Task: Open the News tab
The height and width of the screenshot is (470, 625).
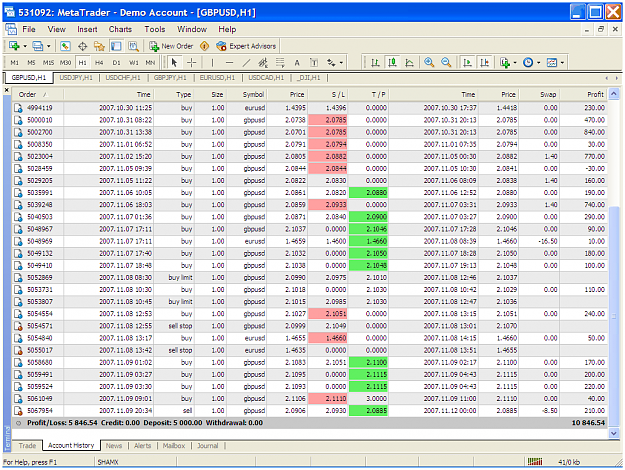Action: click(114, 446)
